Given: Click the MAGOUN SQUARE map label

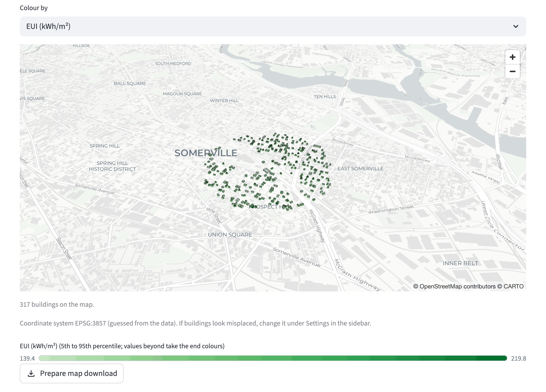Looking at the screenshot, I should pyautogui.click(x=182, y=94).
